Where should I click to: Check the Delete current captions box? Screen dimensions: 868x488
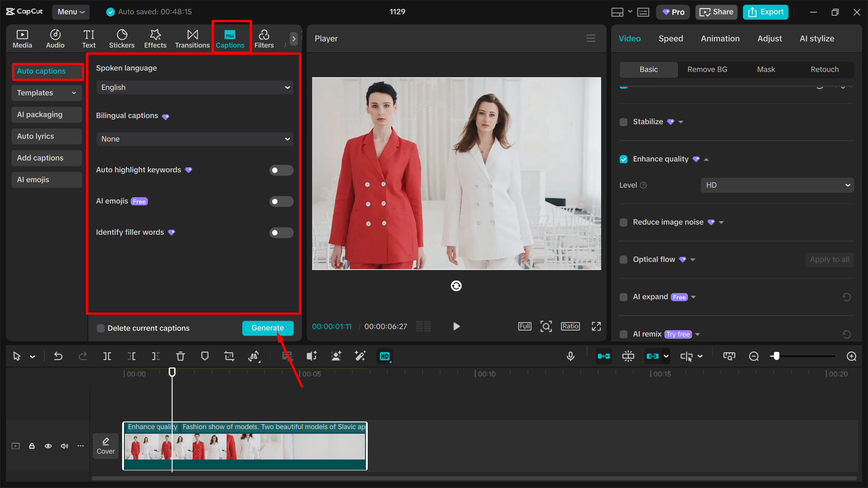[x=100, y=328]
